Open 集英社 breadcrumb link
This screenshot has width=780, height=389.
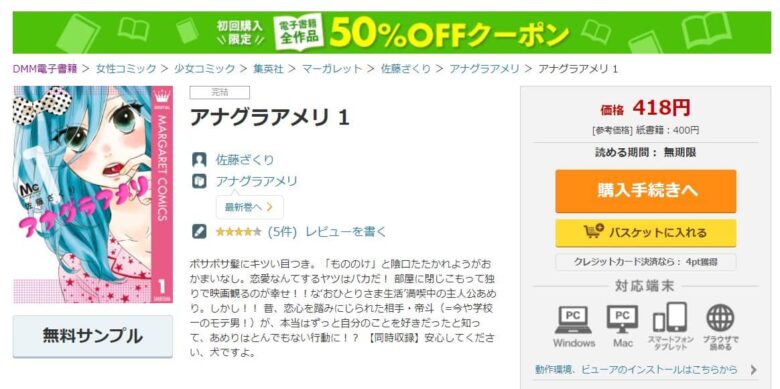(x=268, y=69)
